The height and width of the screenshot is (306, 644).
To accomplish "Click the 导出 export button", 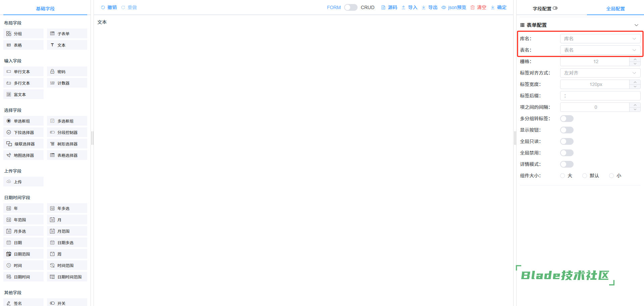I will [429, 7].
